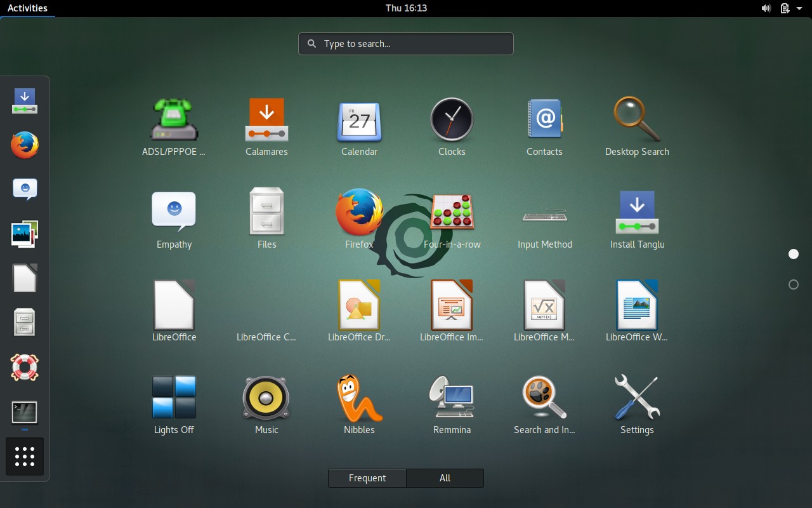
Task: Switch to the Frequent apps view
Action: click(367, 478)
